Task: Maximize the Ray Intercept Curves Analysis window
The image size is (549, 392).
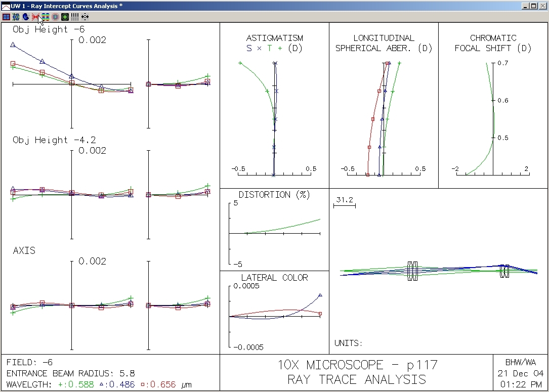Action: (534, 6)
